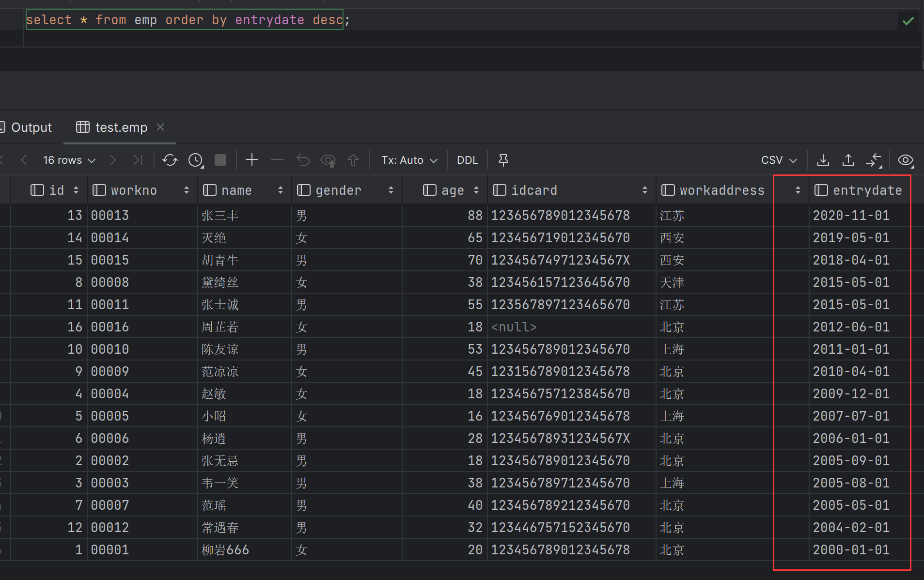Image resolution: width=924 pixels, height=580 pixels.
Task: Select the name cell 张无忌
Action: pos(245,460)
